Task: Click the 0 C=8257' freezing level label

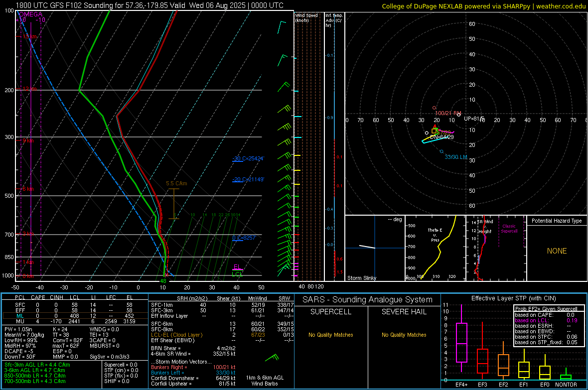Action: pos(244,238)
